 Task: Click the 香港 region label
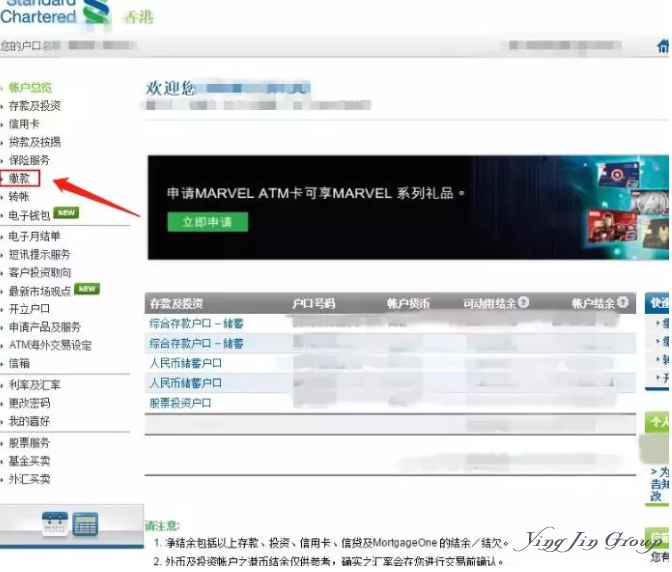pos(138,18)
